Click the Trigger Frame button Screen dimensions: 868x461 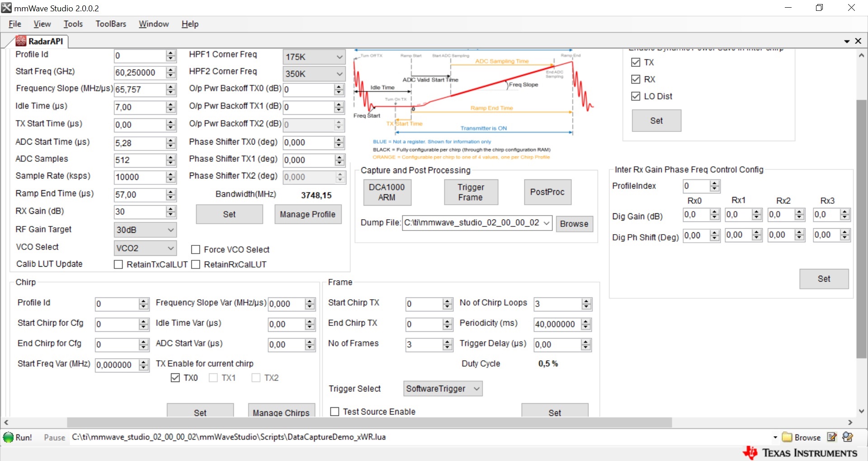[x=471, y=192]
